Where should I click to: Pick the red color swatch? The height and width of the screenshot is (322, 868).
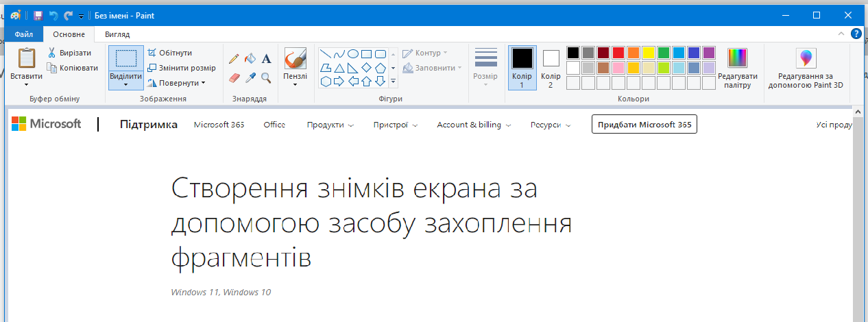click(618, 53)
